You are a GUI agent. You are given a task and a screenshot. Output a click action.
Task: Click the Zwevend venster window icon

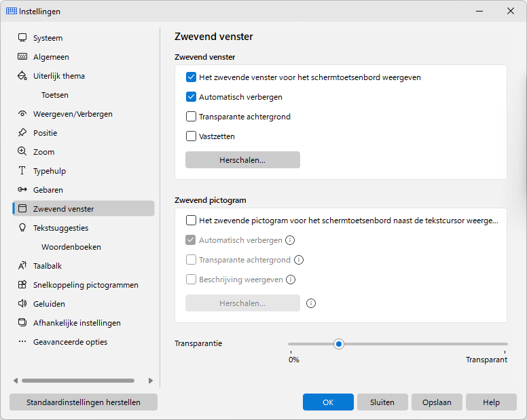(x=22, y=208)
